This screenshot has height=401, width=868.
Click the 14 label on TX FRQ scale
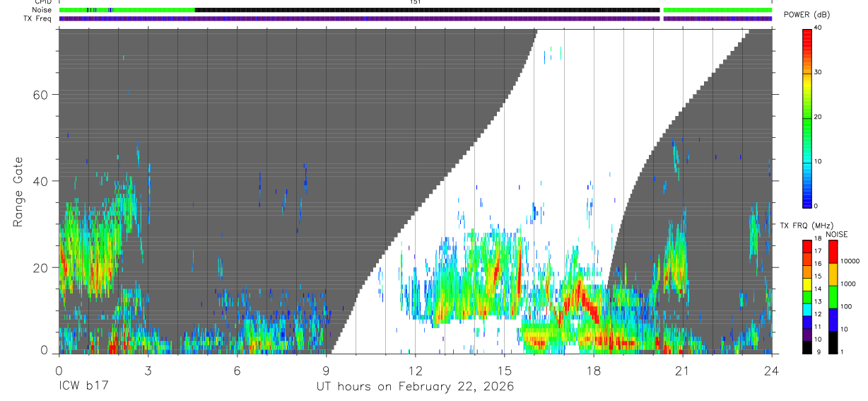[x=817, y=289]
